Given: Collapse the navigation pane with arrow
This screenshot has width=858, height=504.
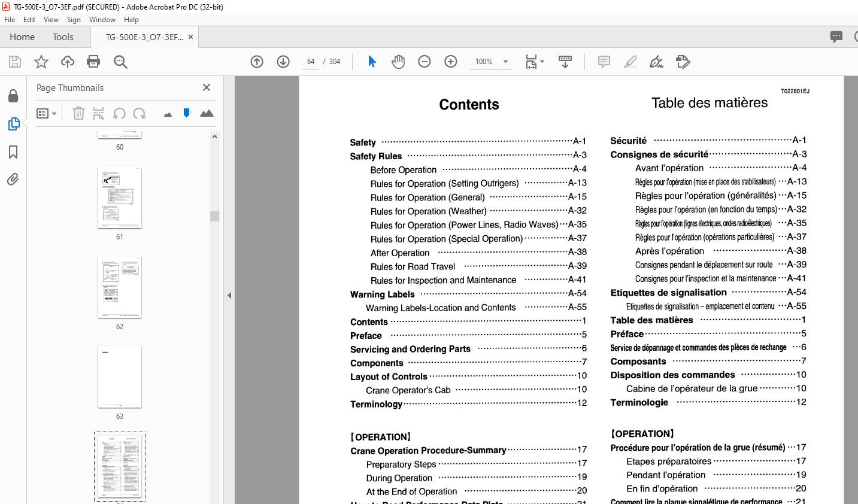Looking at the screenshot, I should coord(229,295).
